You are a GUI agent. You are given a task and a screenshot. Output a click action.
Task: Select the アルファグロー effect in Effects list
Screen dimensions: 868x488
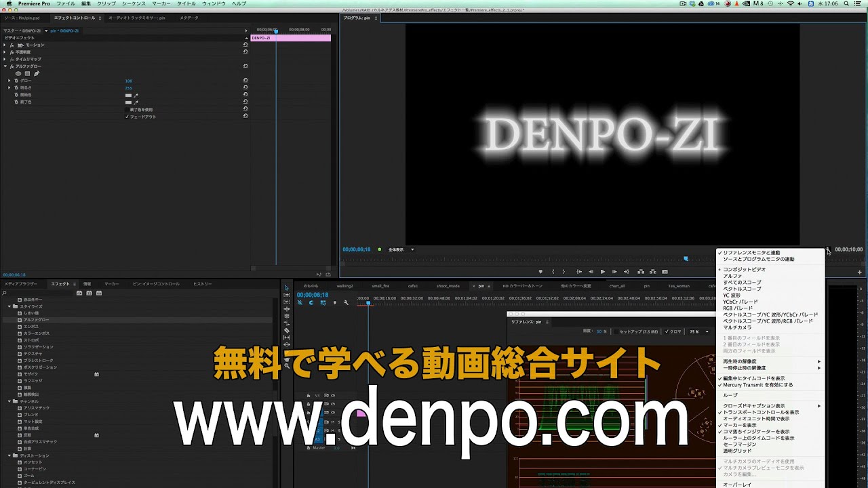click(37, 320)
